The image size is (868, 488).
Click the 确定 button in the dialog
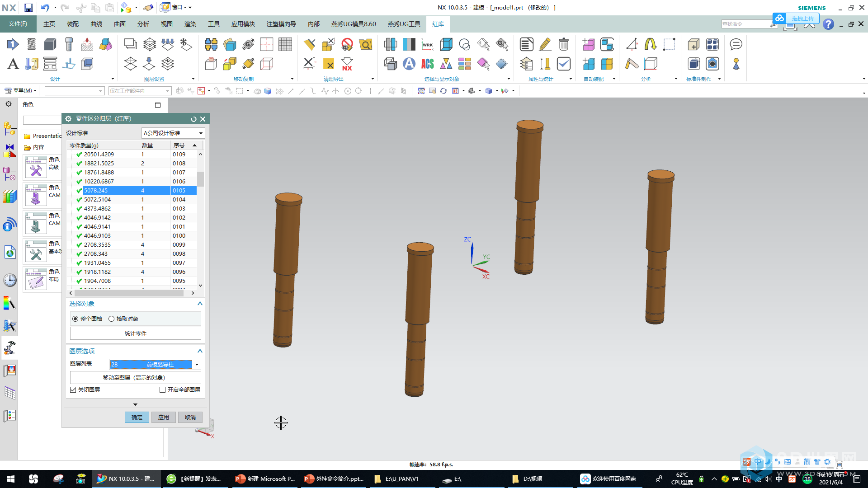(x=137, y=418)
